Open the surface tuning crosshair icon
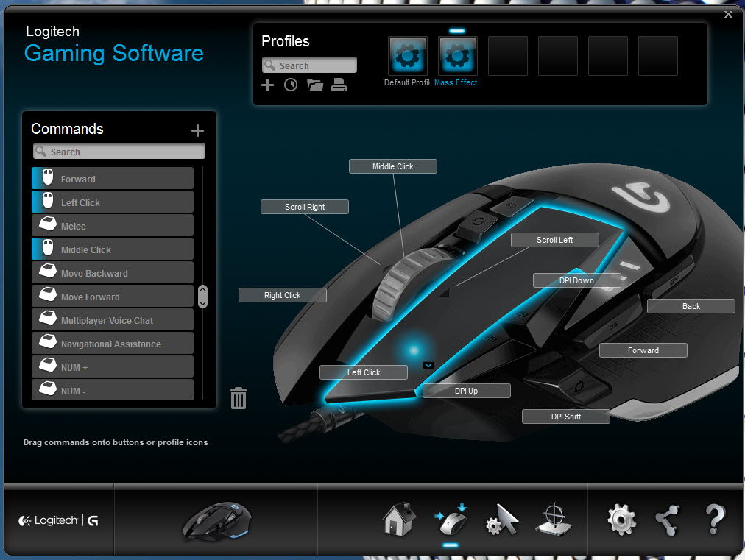Image resolution: width=745 pixels, height=560 pixels. pyautogui.click(x=554, y=520)
